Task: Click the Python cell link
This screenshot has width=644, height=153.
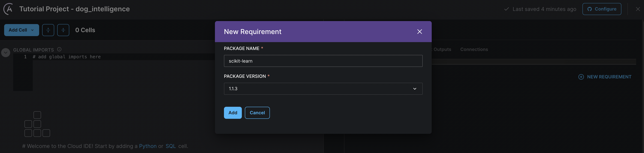Action: click(148, 146)
